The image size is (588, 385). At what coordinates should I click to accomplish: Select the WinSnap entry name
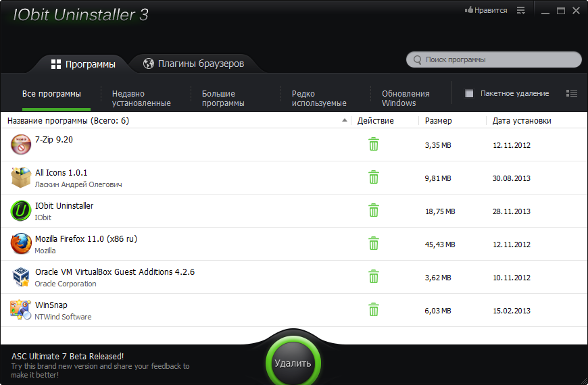tap(51, 305)
